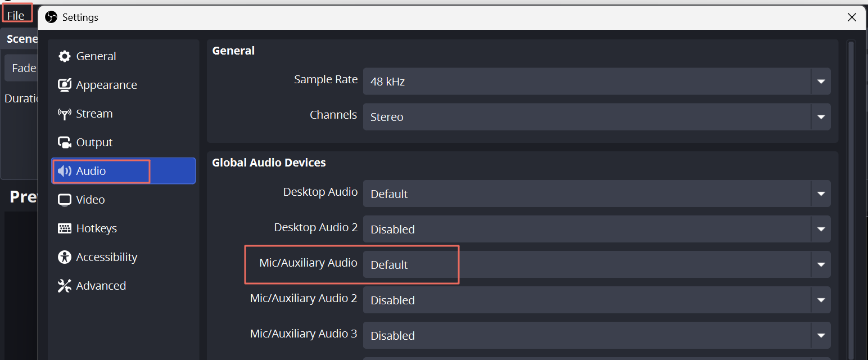Expand the Channels Stereo dropdown
The width and height of the screenshot is (868, 360).
[596, 117]
